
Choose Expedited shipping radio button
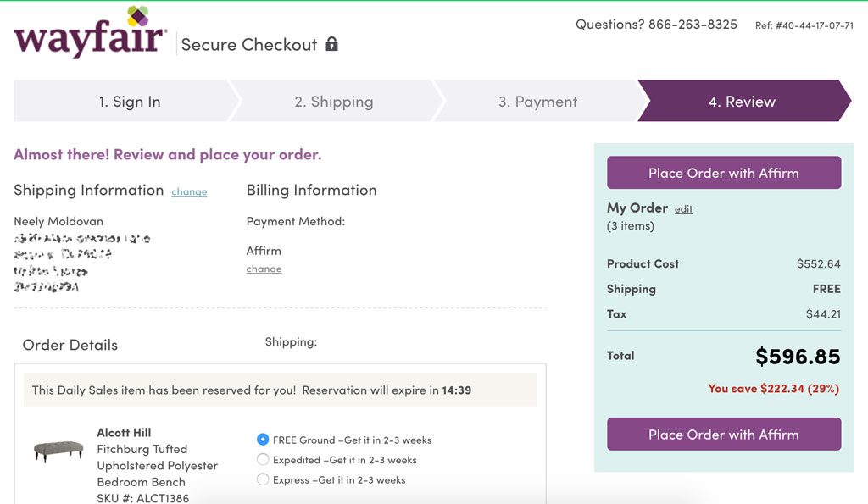pos(263,460)
